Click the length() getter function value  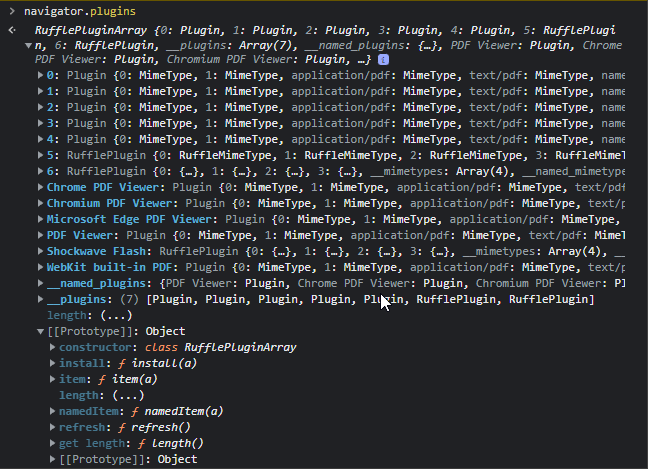click(x=177, y=443)
